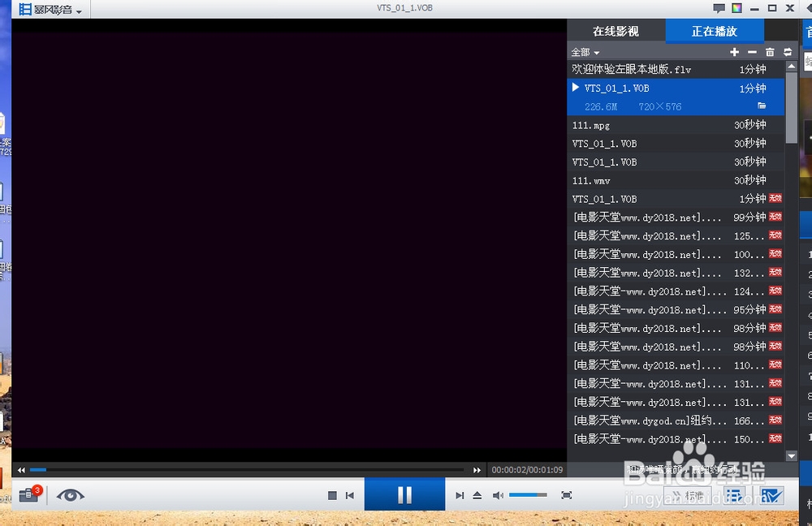This screenshot has height=526, width=812.
Task: Select 111.mpg in the playlist
Action: 676,125
